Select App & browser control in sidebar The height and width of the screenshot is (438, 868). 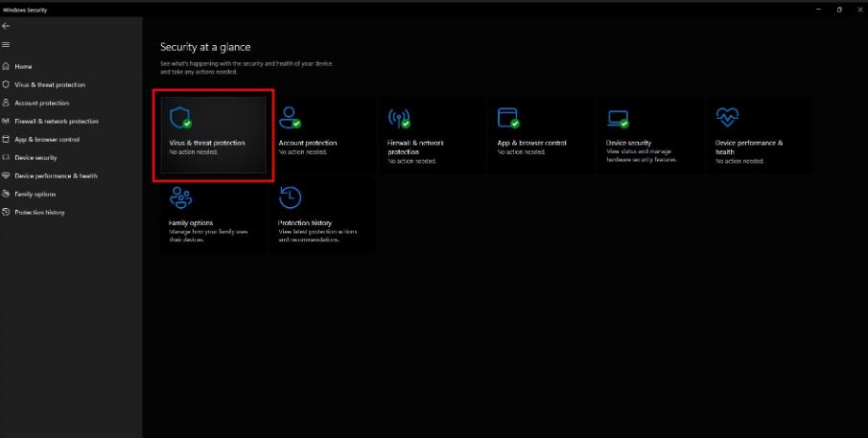[47, 139]
